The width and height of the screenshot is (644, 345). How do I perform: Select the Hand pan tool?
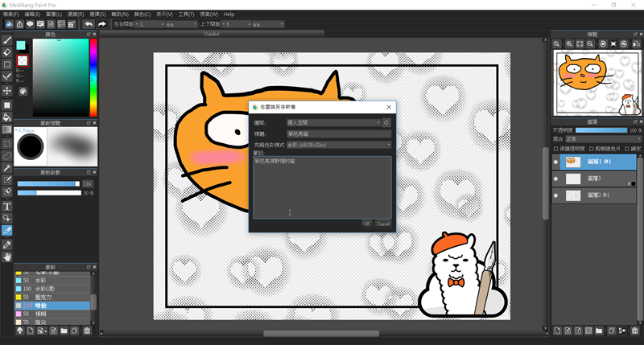tap(7, 257)
